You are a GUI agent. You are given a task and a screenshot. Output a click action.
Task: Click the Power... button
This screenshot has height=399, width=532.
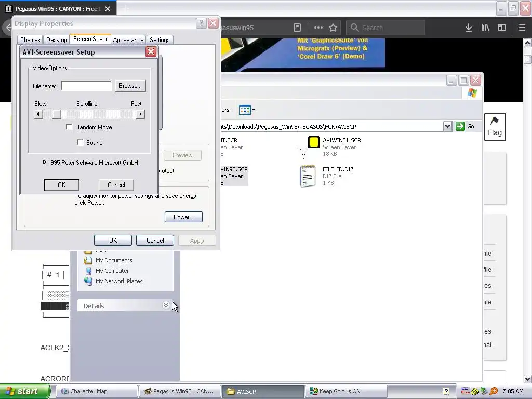(x=183, y=217)
